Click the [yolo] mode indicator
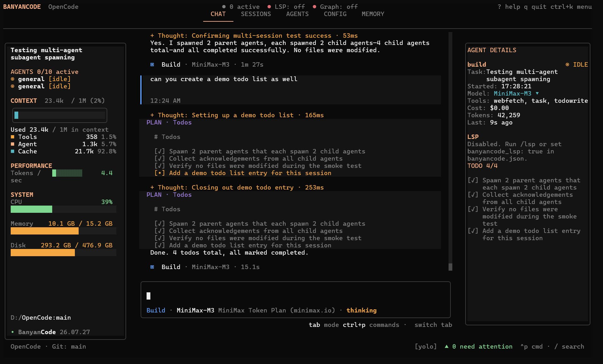The image size is (603, 364). (x=426, y=346)
